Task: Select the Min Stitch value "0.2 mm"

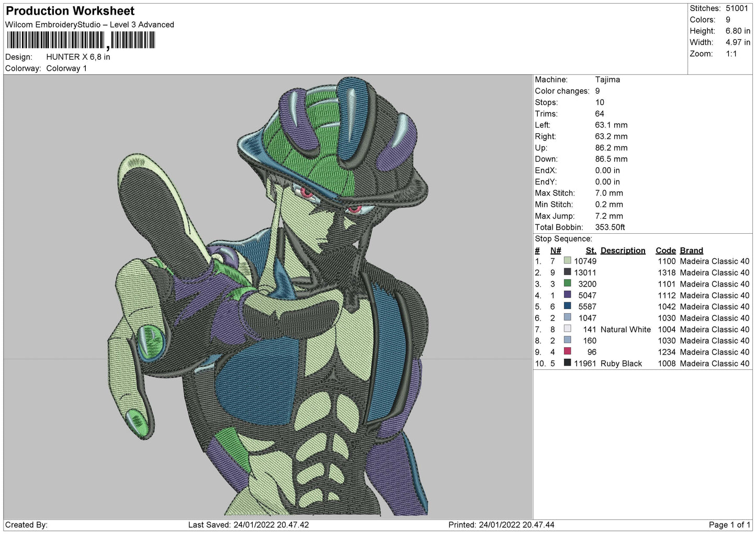Action: [609, 204]
